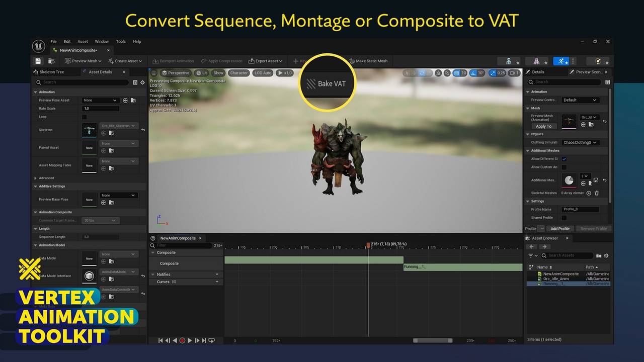Click the viewport hamburger options icon

(154, 73)
